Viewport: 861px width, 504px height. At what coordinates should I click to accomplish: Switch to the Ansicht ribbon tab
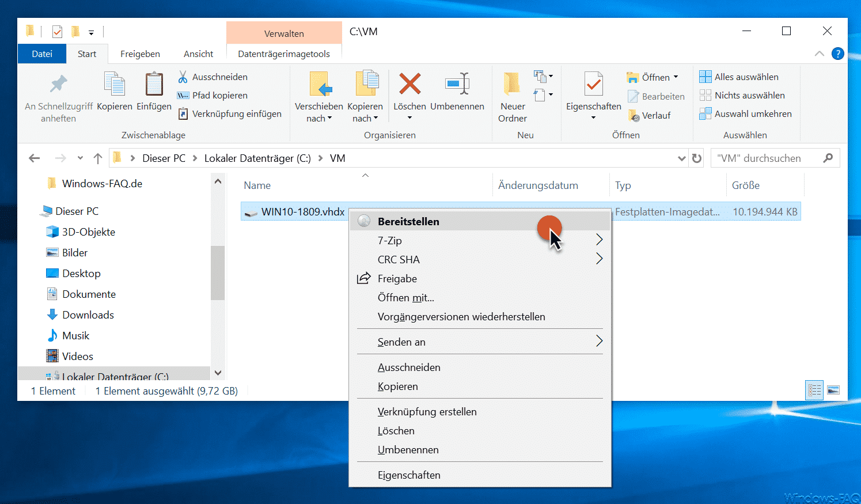(198, 54)
